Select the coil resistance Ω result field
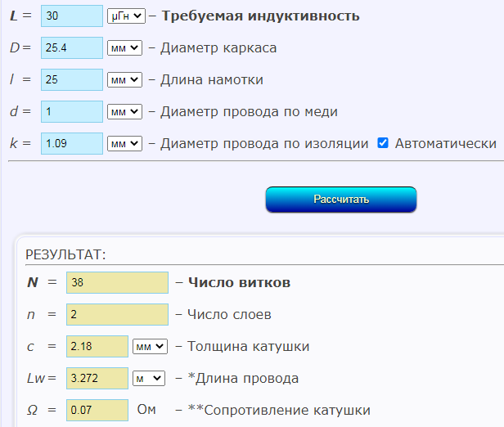The image size is (504, 427). tap(97, 411)
